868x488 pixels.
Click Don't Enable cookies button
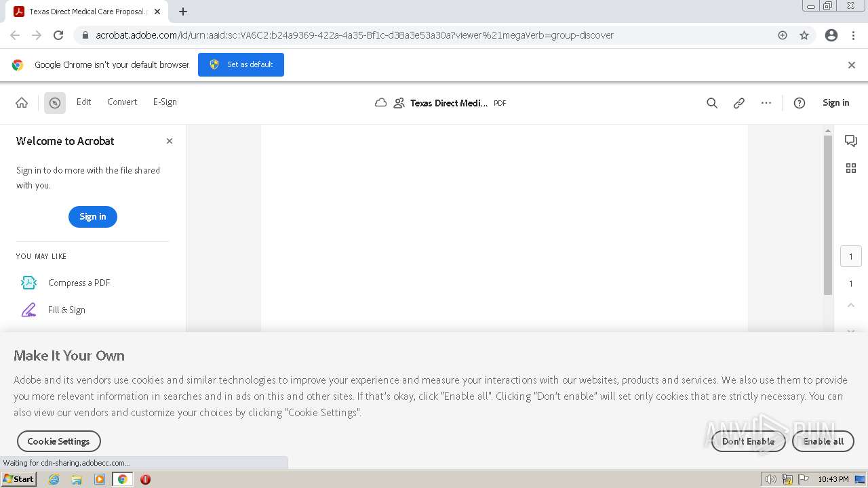point(748,441)
